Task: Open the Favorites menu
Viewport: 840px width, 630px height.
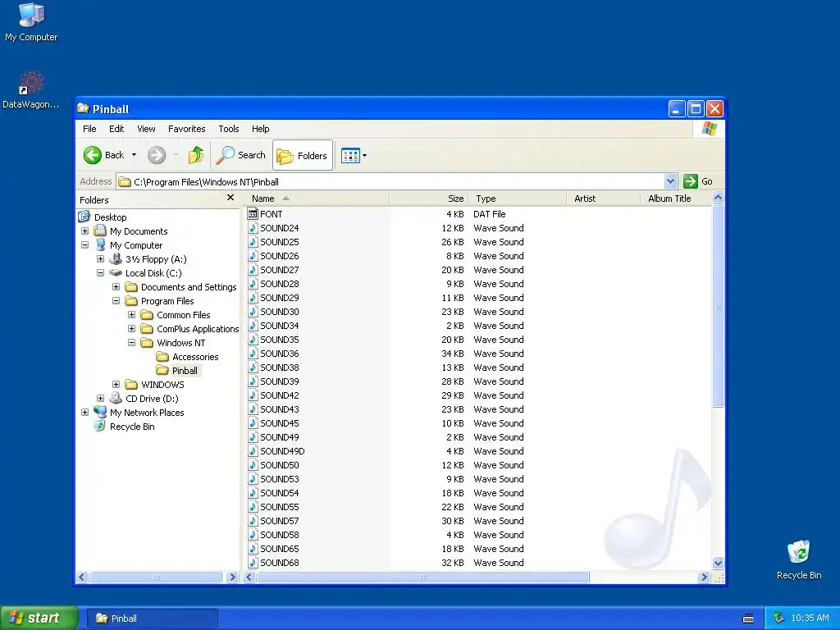Action: pyautogui.click(x=186, y=129)
